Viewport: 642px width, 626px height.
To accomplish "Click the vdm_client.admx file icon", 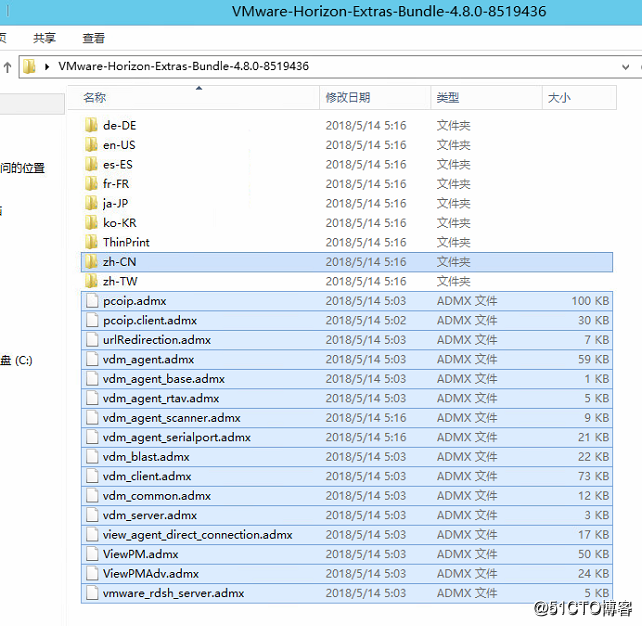I will (92, 476).
